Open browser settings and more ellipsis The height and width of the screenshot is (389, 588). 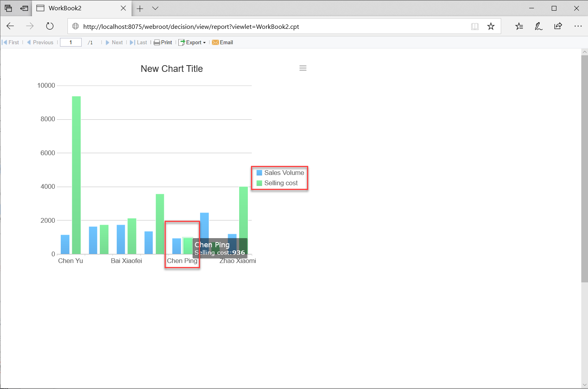click(578, 26)
